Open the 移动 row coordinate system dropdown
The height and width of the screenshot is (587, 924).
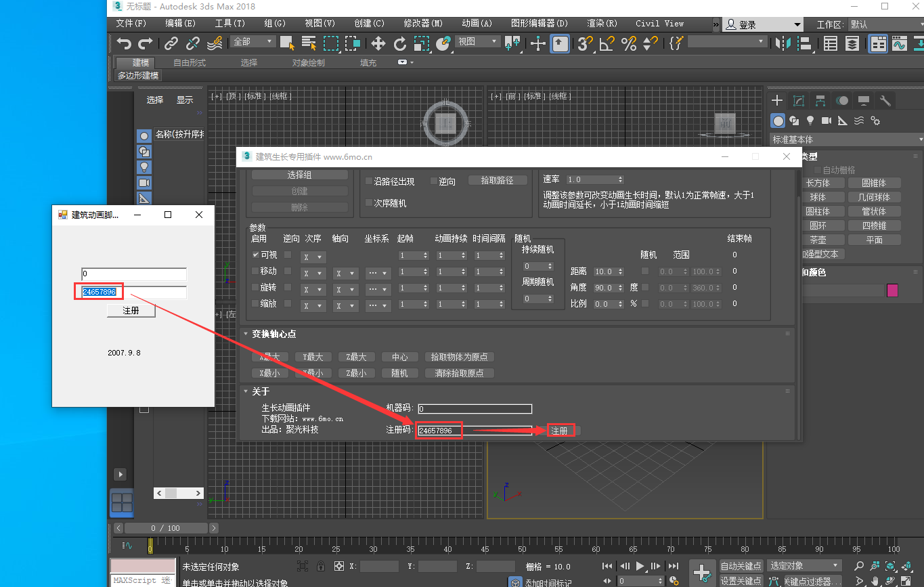point(378,274)
